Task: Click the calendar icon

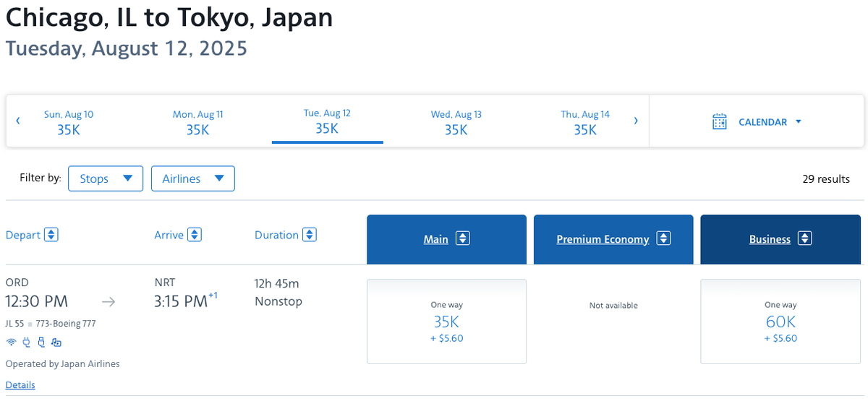Action: [719, 121]
